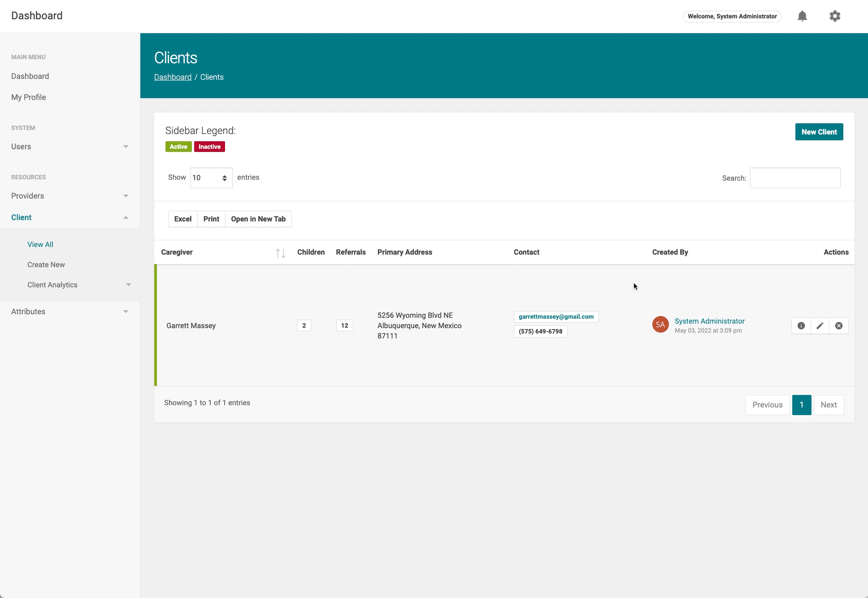Open System Administrator profile link

[709, 321]
